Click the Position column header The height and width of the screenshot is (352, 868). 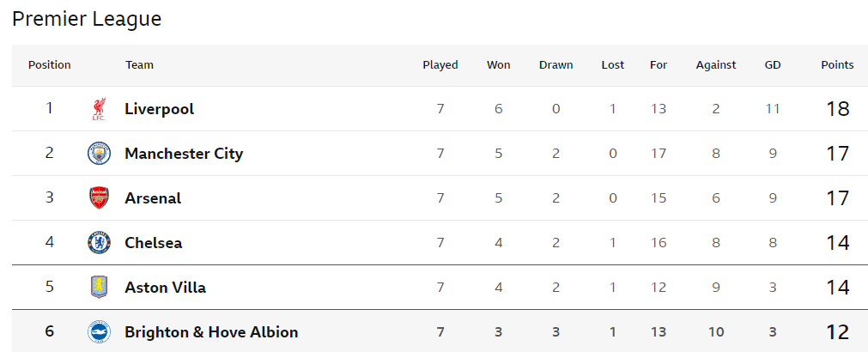click(x=49, y=64)
